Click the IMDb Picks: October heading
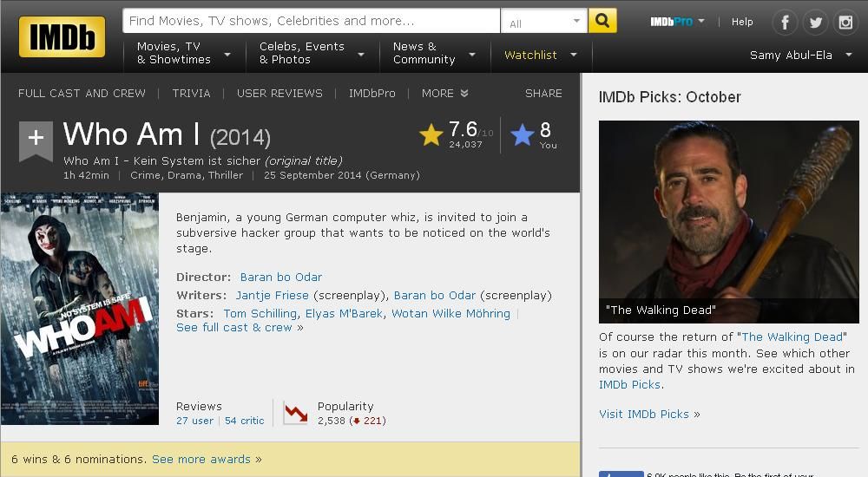 (x=670, y=97)
